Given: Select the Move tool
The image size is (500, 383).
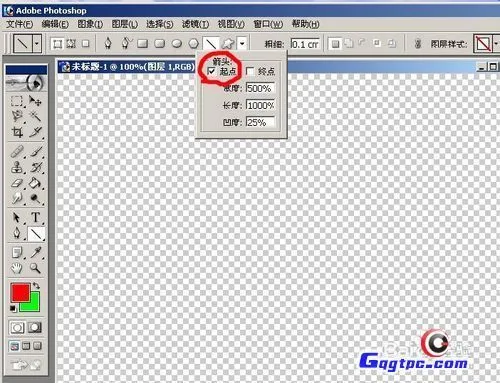Looking at the screenshot, I should tap(35, 101).
